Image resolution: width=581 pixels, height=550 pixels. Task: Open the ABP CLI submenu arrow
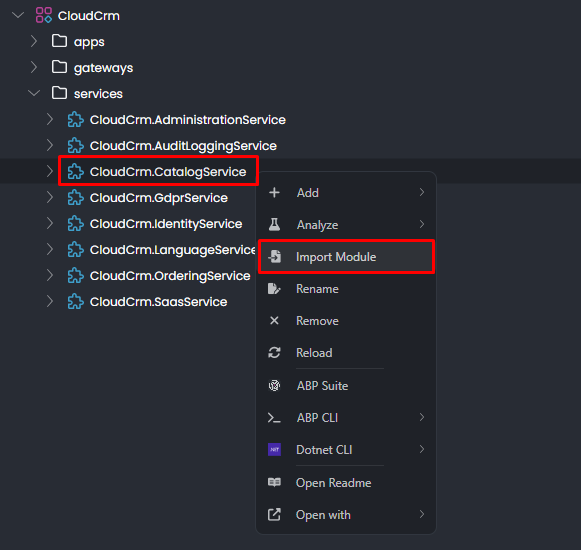(422, 417)
